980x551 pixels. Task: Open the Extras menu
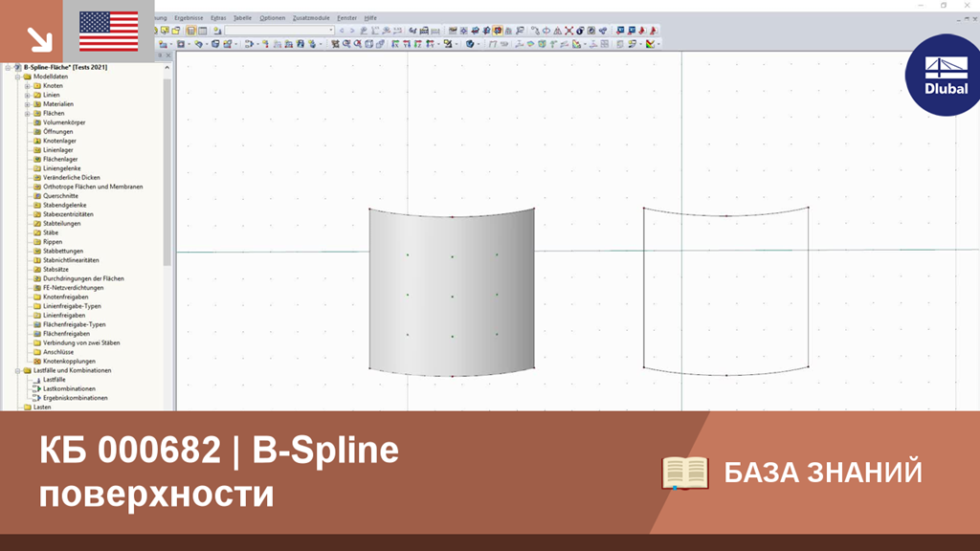tap(218, 18)
